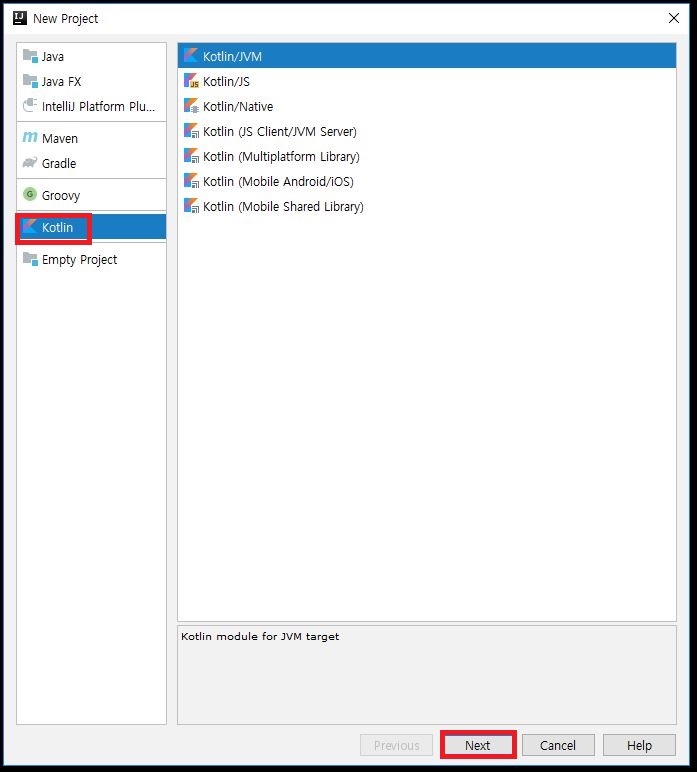The height and width of the screenshot is (772, 697).
Task: Select Java project type
Action: pos(92,56)
